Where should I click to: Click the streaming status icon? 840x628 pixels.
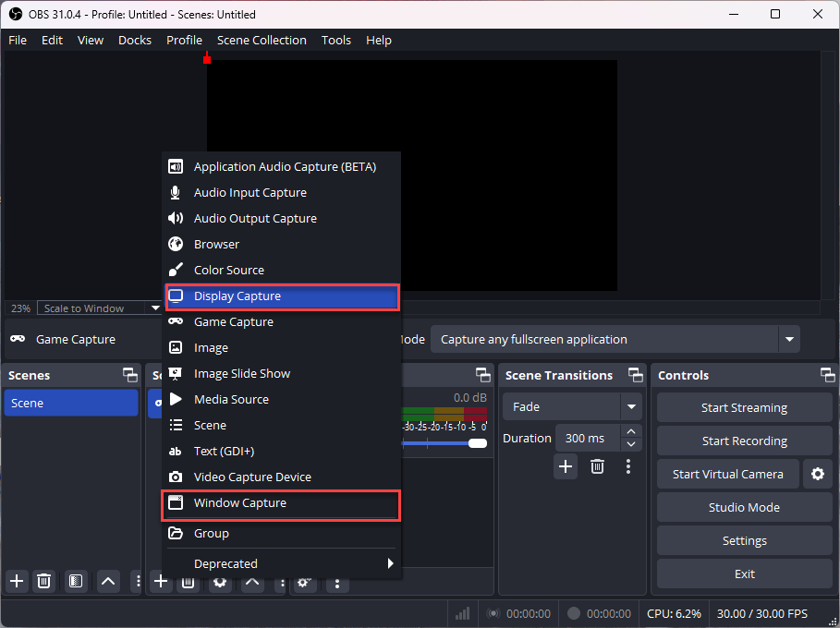493,613
